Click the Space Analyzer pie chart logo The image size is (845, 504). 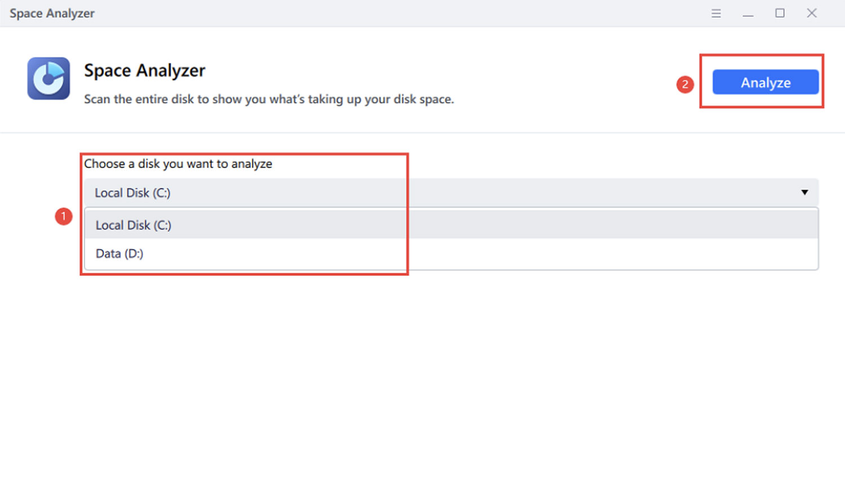(48, 78)
